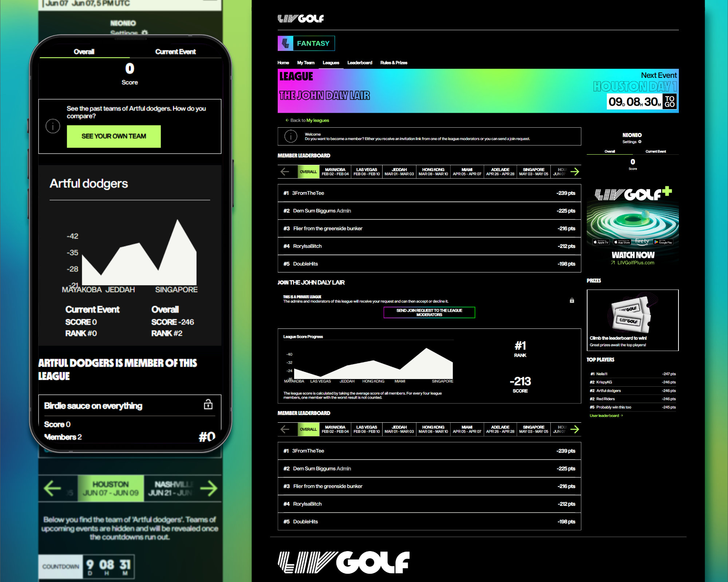Open Home navigation tab

283,63
